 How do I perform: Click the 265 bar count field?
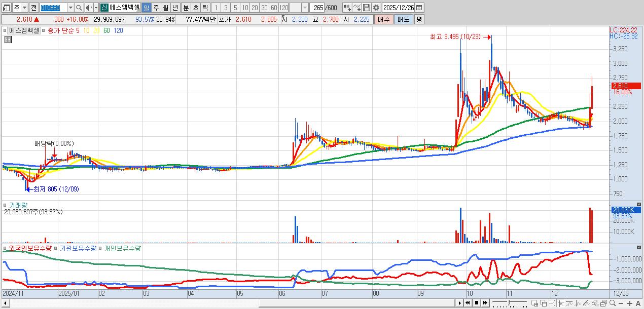click(x=317, y=8)
